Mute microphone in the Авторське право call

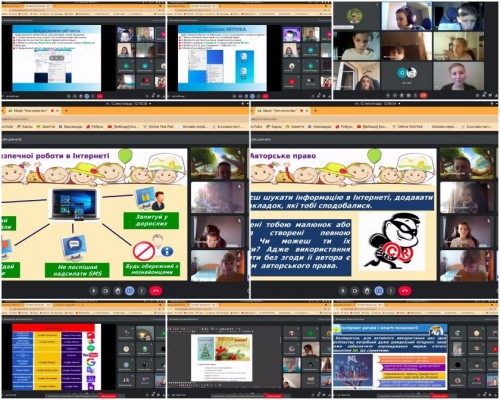[343, 291]
